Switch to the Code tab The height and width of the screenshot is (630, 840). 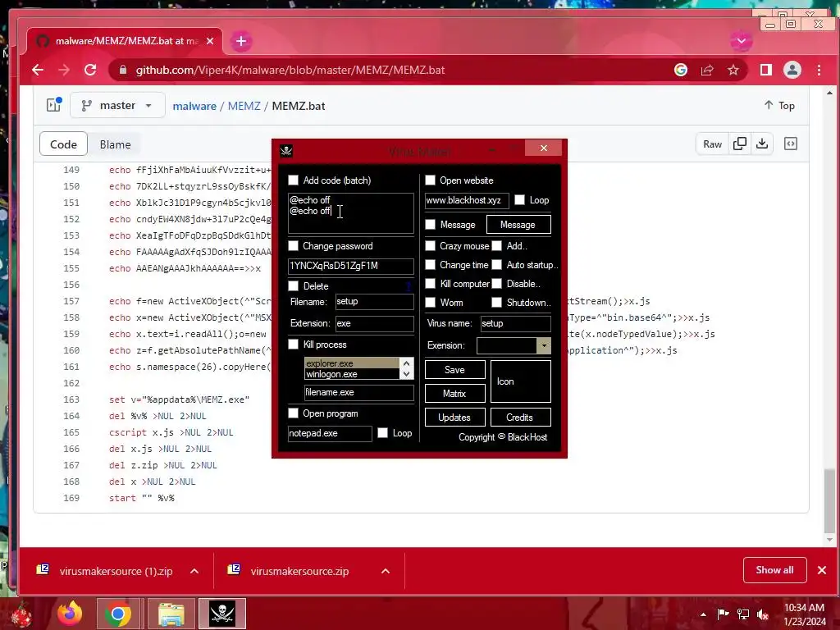(63, 144)
